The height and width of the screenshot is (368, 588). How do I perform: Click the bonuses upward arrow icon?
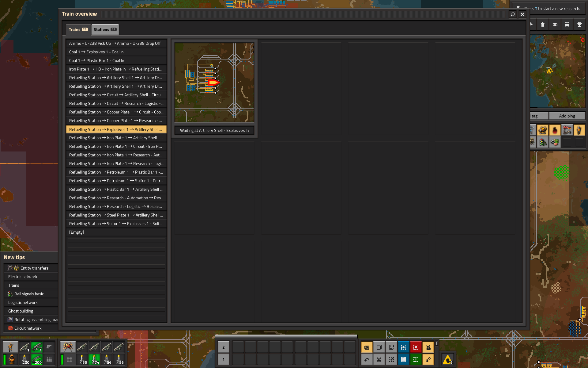pyautogui.click(x=542, y=25)
